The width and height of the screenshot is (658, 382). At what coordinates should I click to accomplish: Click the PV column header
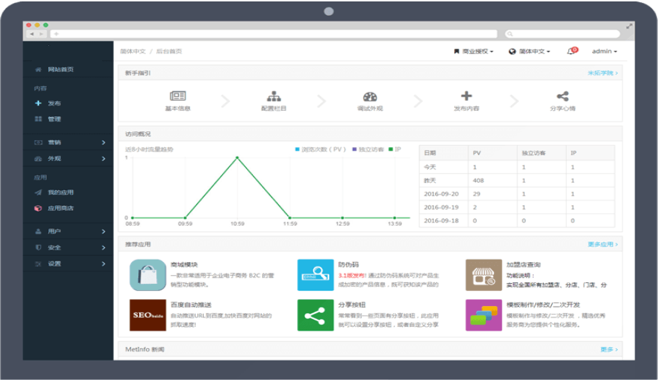coord(477,153)
